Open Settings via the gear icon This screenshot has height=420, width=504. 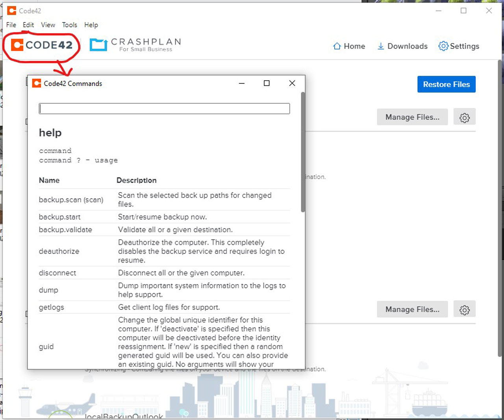pos(443,46)
